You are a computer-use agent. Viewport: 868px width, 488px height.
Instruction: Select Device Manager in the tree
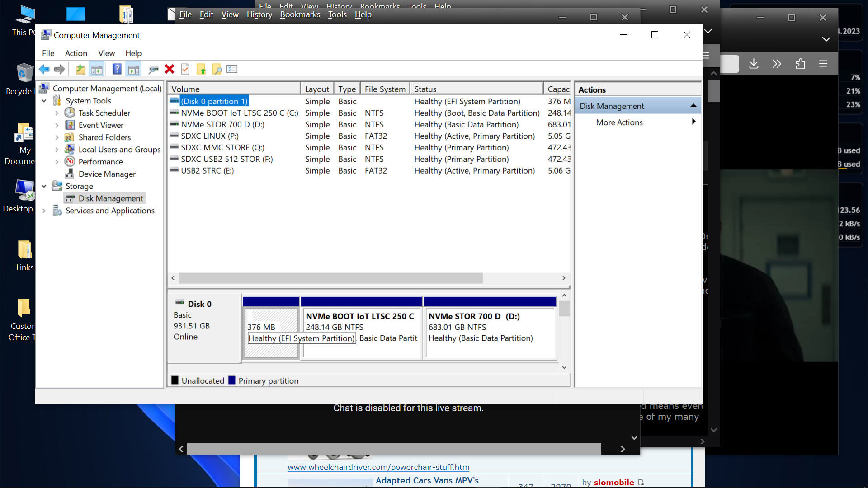pos(107,174)
